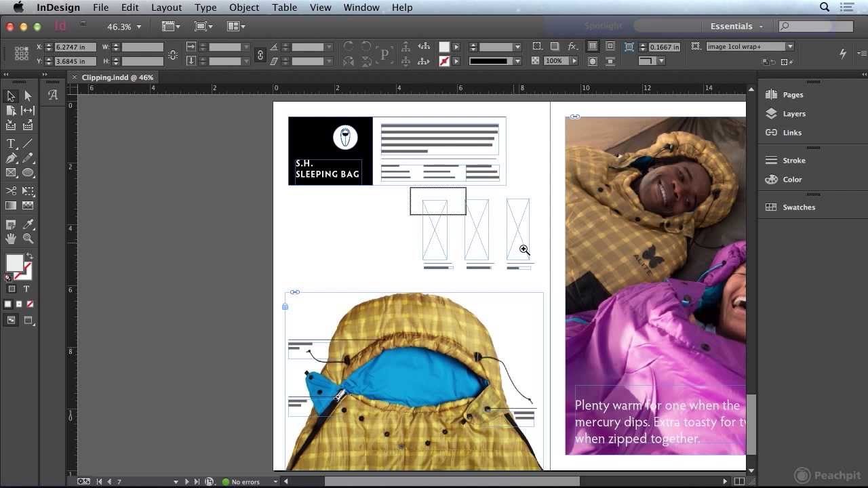Viewport: 868px width, 488px height.
Task: Activate the Hand tool
Action: (11, 239)
